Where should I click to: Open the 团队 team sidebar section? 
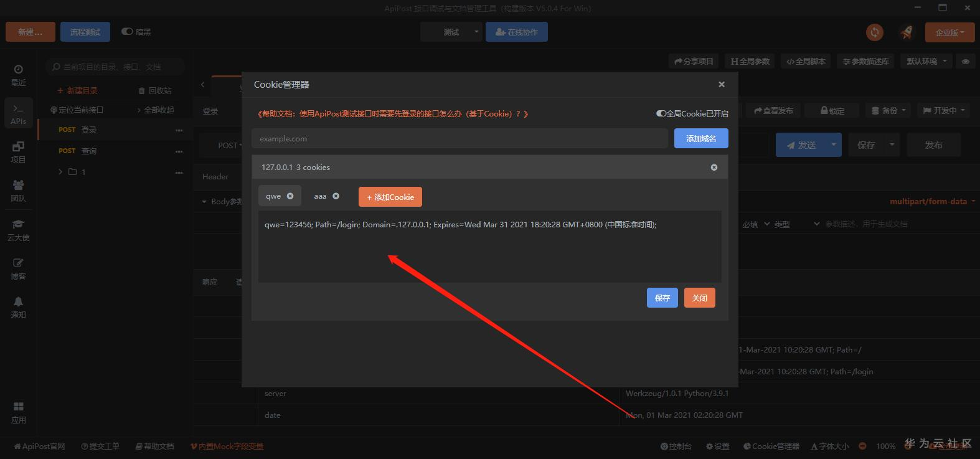click(x=18, y=191)
